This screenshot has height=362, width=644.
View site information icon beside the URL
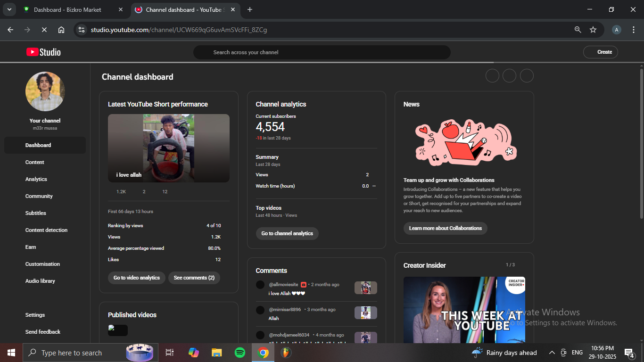click(x=82, y=30)
